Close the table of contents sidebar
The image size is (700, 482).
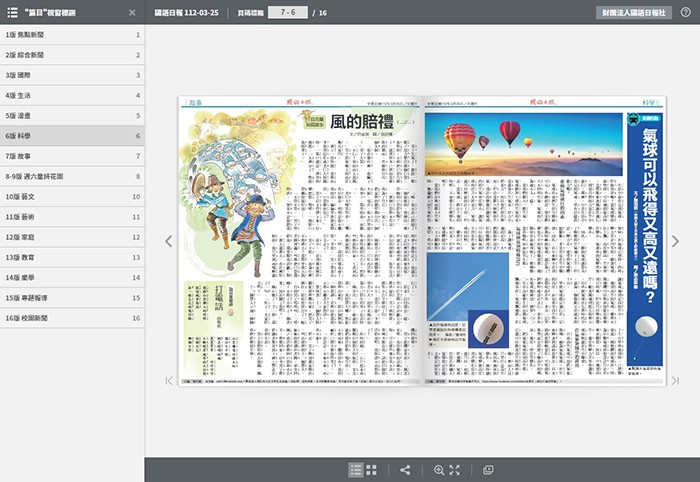point(132,13)
